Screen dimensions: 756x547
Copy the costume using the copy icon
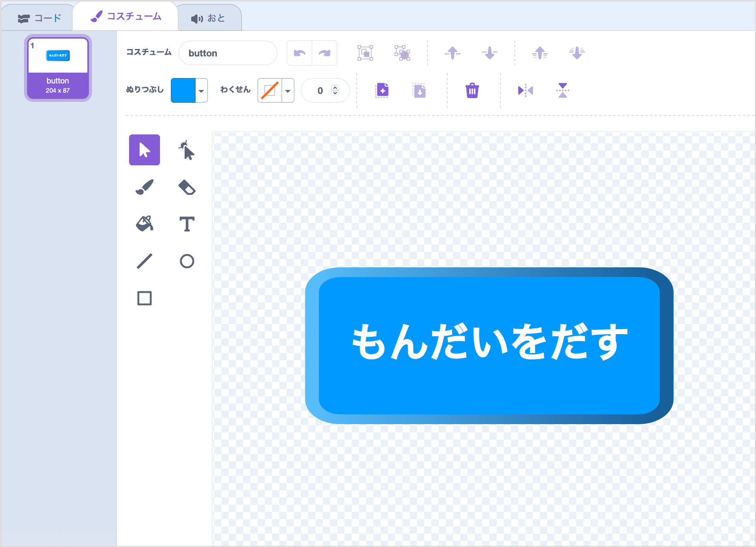click(x=382, y=90)
